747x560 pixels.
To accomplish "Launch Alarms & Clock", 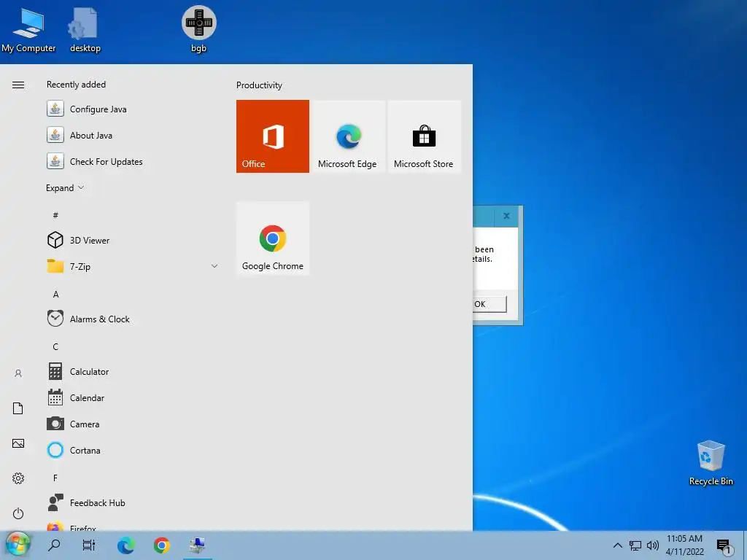I will (133, 319).
